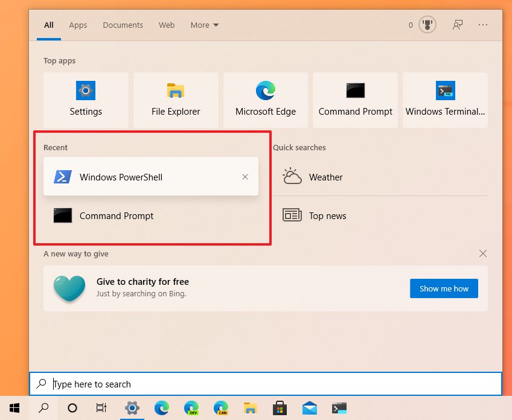Select Command Prompt under Recent
The height and width of the screenshot is (420, 512).
117,215
